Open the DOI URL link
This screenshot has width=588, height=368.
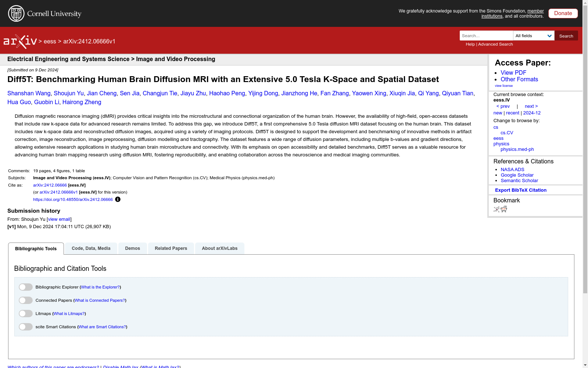tap(73, 199)
